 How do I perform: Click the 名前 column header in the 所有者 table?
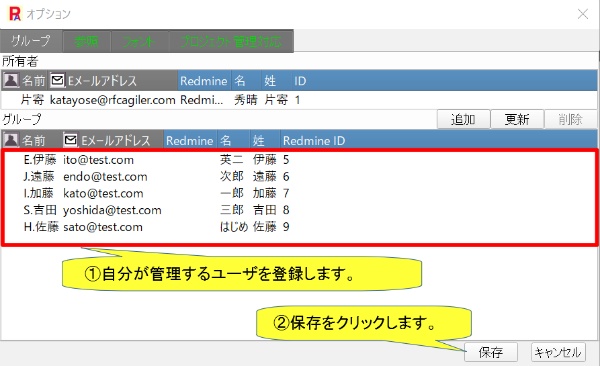pos(34,81)
